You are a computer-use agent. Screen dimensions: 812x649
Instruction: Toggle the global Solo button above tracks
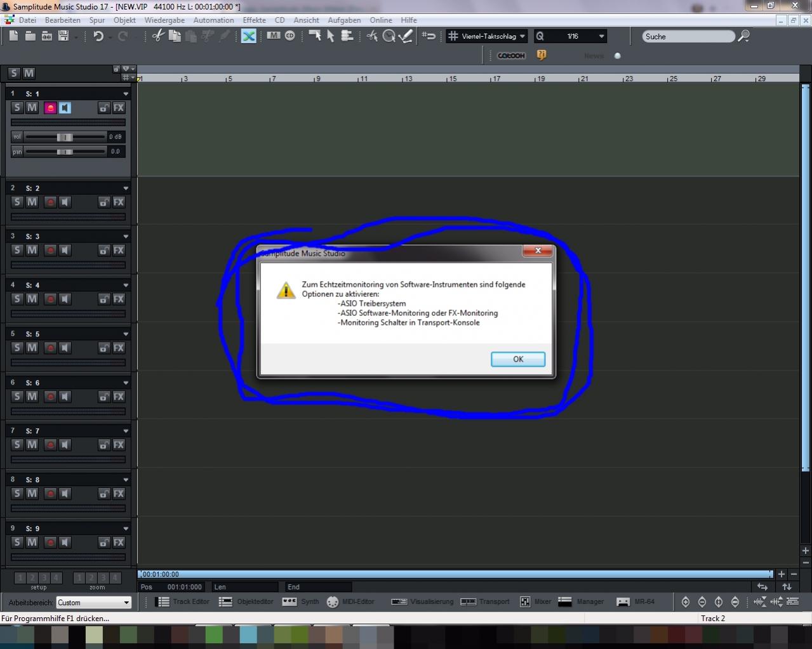(14, 73)
